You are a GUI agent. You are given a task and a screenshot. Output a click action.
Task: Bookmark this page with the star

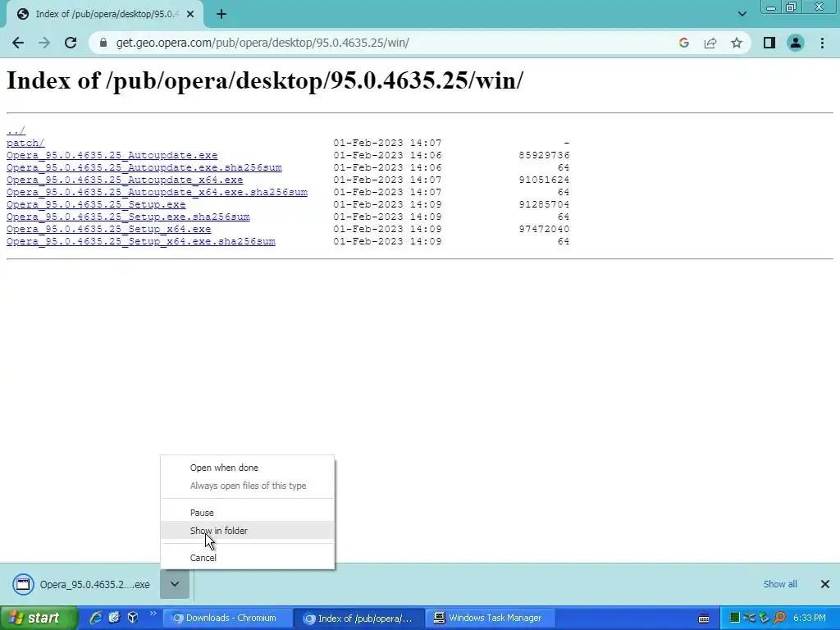click(737, 43)
